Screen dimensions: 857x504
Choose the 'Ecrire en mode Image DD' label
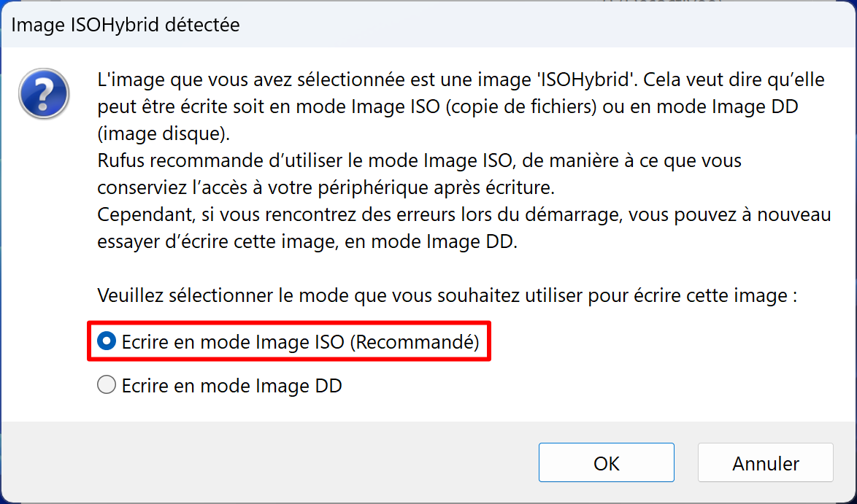[x=231, y=386]
